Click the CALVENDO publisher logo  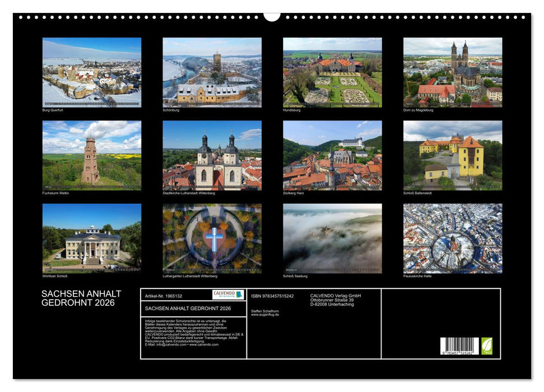[229, 295]
